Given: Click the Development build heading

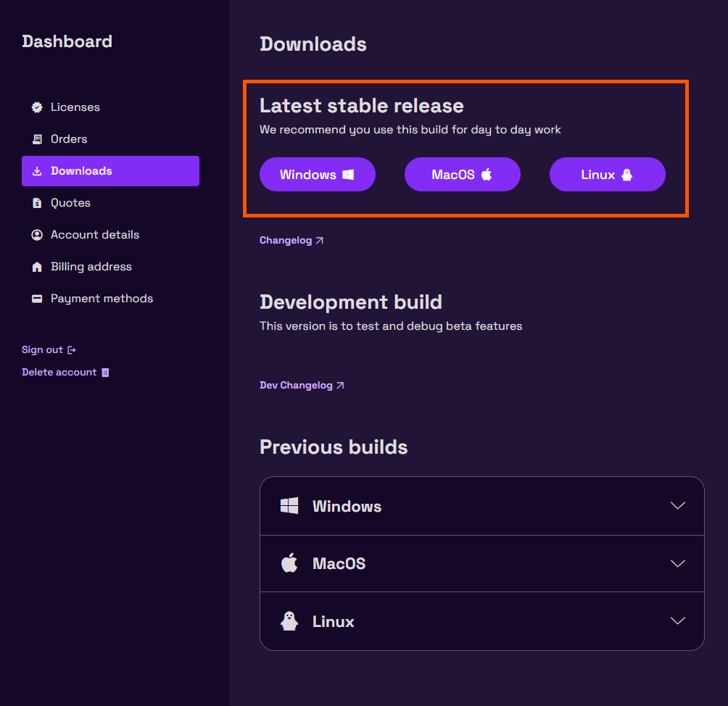Looking at the screenshot, I should coord(351,302).
